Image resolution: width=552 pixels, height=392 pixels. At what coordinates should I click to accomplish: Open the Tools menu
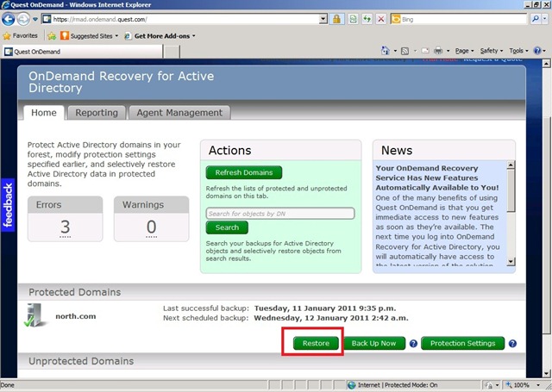point(518,51)
